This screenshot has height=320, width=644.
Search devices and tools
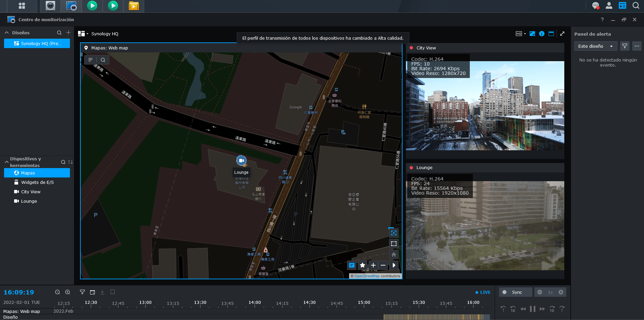[63, 162]
